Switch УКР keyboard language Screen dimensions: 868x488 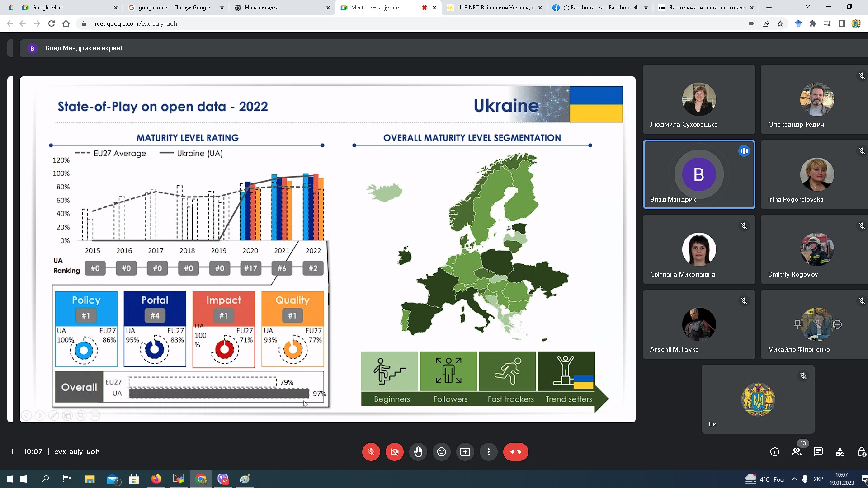(x=818, y=479)
